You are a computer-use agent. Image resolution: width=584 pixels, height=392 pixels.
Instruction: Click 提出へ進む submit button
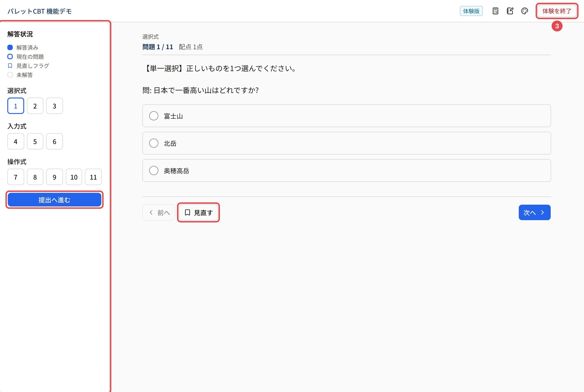coord(54,200)
